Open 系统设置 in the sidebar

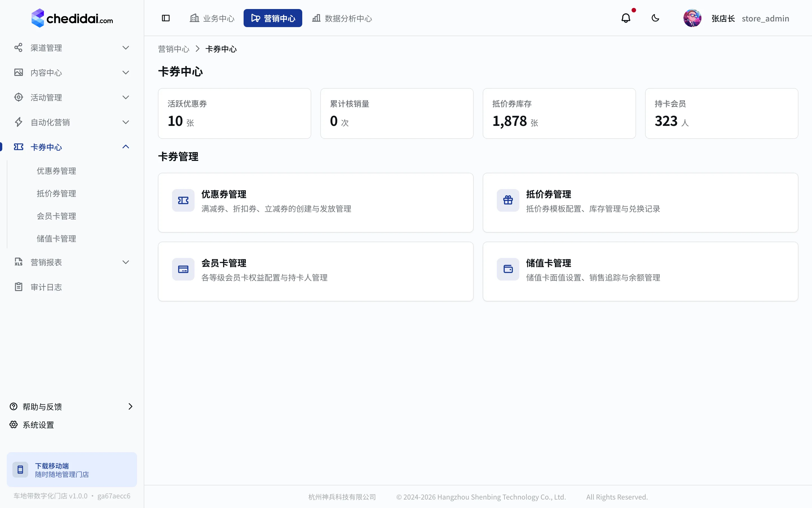click(x=38, y=425)
